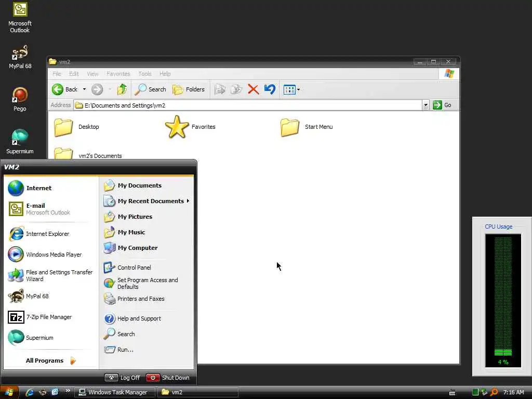This screenshot has width=532, height=399.
Task: Open My Music
Action: coord(146,232)
